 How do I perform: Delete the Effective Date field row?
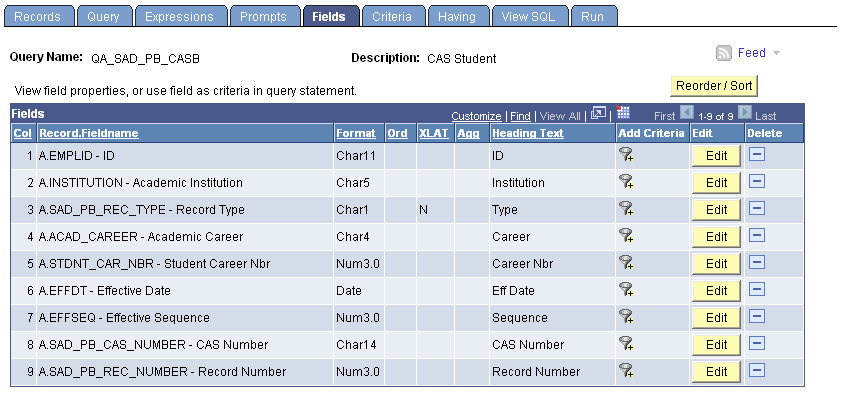tap(757, 289)
